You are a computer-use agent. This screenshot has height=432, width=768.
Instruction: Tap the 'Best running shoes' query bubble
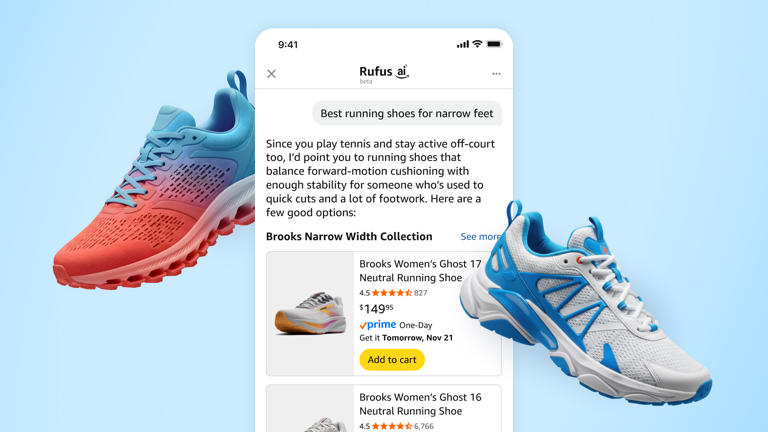(407, 113)
